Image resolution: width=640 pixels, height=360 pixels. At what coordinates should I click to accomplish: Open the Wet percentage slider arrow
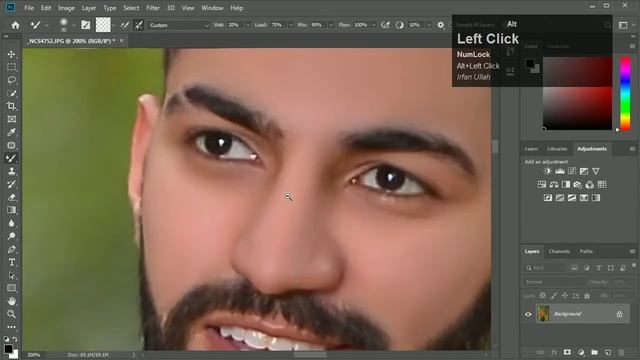tap(248, 25)
